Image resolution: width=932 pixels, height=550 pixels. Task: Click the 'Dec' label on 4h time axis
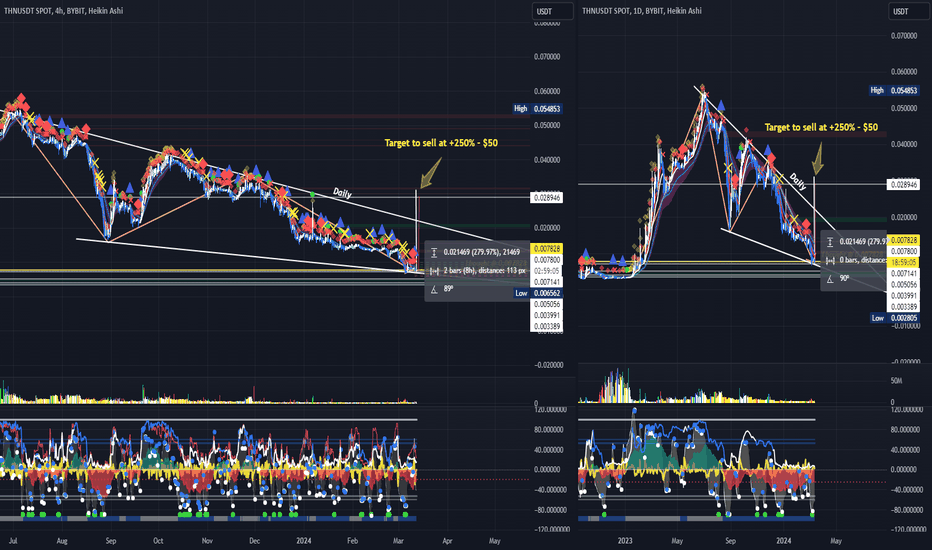pyautogui.click(x=254, y=541)
